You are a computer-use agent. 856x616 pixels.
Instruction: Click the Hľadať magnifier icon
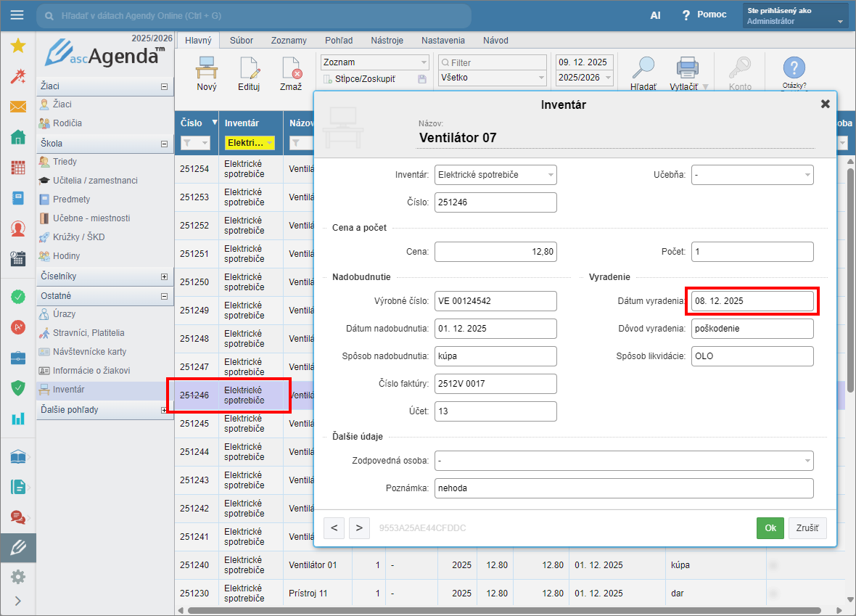pyautogui.click(x=642, y=68)
